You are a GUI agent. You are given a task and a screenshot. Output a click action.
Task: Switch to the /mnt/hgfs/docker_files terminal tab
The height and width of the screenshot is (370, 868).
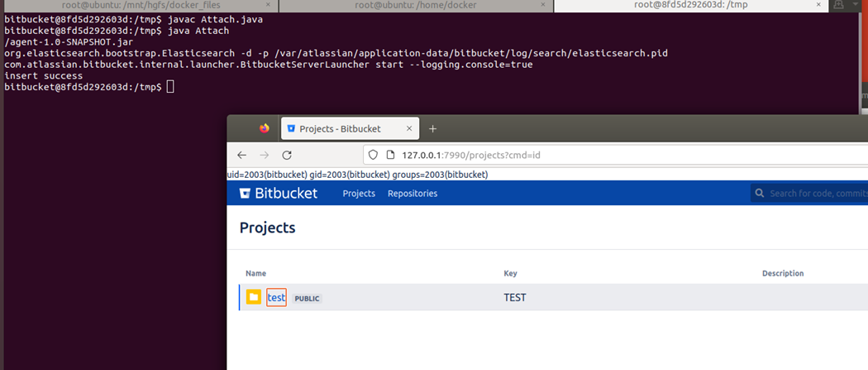click(138, 5)
